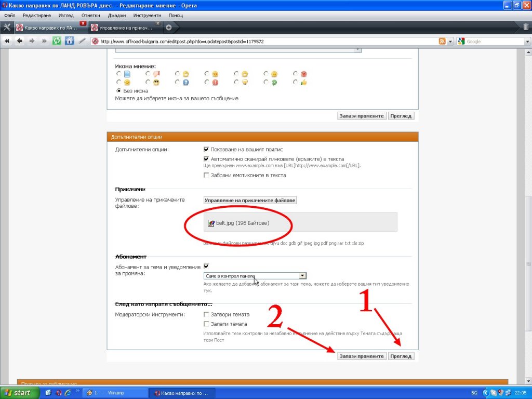
Task: Select the green arrow icon radio
Action: pyautogui.click(x=265, y=82)
